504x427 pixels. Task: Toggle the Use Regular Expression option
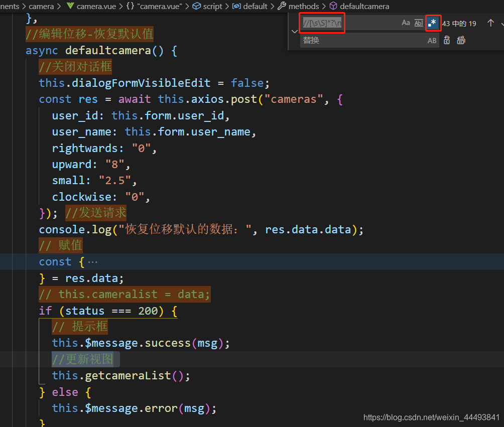tap(433, 23)
